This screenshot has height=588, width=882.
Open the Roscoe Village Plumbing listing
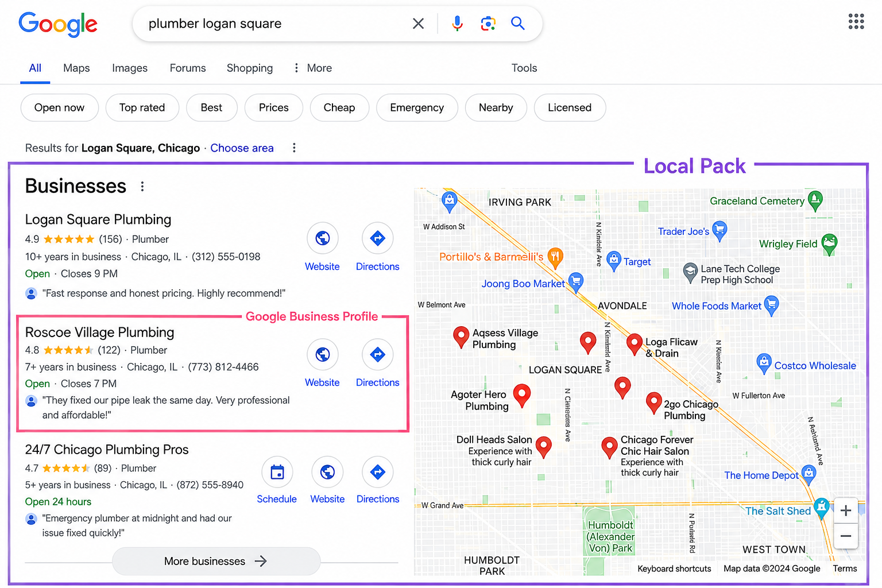pyautogui.click(x=99, y=332)
